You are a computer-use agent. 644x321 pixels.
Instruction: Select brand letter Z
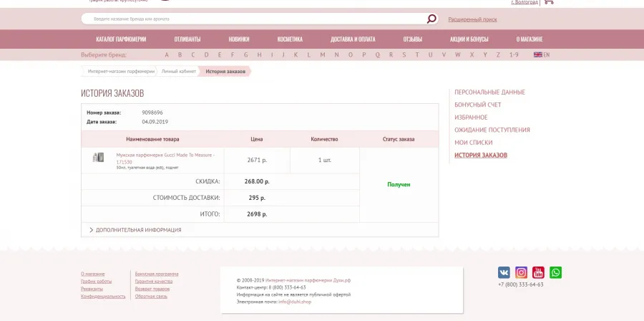coord(498,54)
